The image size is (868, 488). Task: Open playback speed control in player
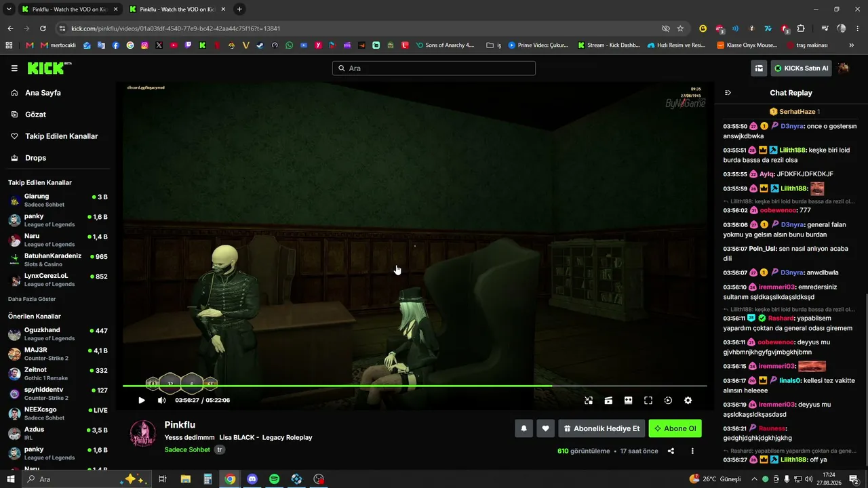tap(668, 401)
